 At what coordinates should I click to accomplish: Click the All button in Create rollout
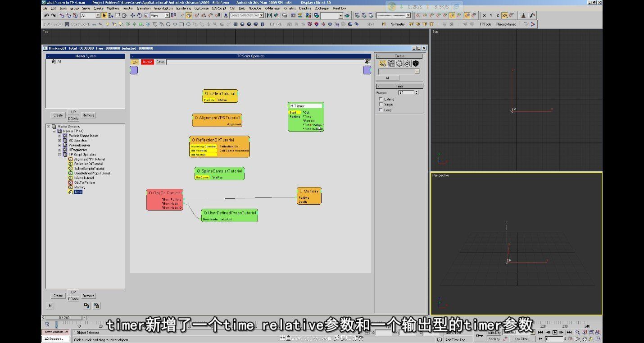387,78
